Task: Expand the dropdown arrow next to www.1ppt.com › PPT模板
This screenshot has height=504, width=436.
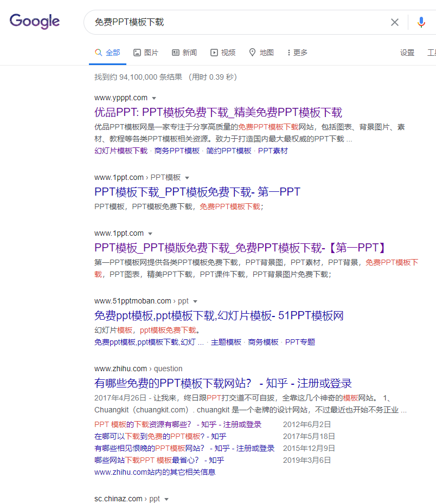Action: point(187,178)
